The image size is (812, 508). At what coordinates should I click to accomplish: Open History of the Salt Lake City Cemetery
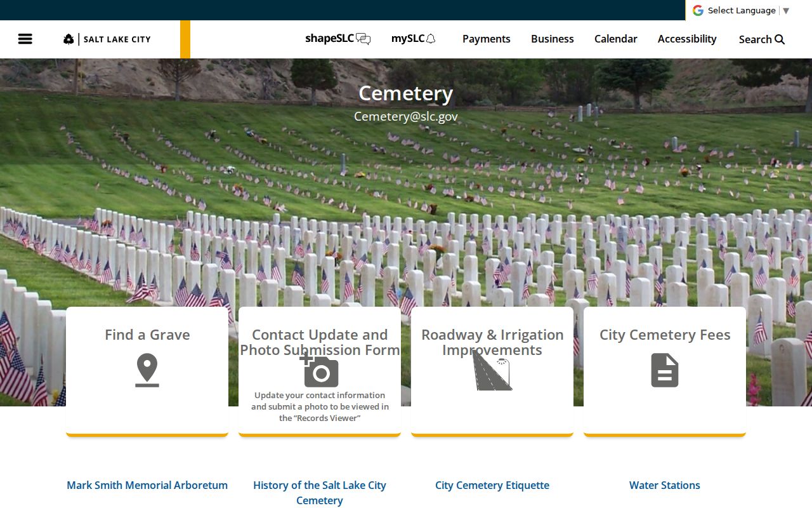(x=320, y=493)
